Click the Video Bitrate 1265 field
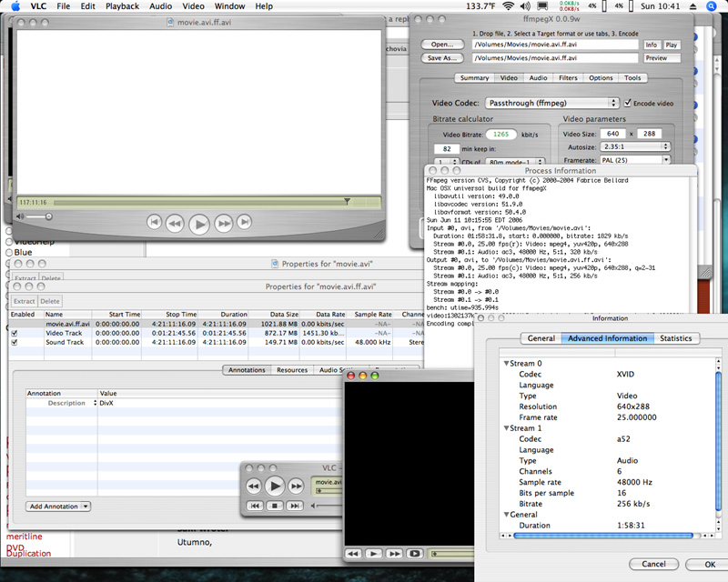The width and height of the screenshot is (728, 582). [501, 134]
